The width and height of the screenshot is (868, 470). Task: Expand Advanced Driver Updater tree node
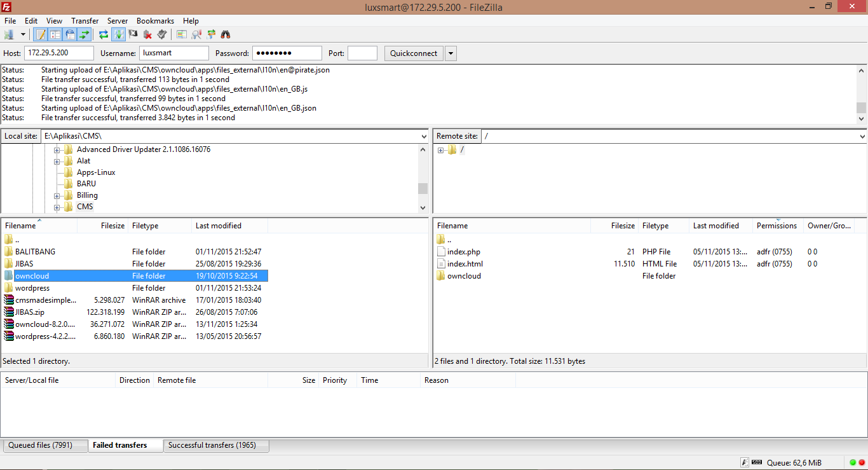click(57, 150)
